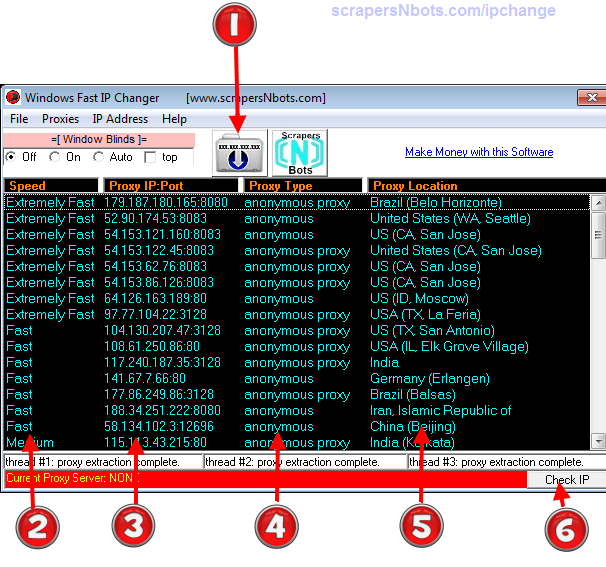Click the proxy list scrollbar up arrow
606x567 pixels.
[x=598, y=202]
